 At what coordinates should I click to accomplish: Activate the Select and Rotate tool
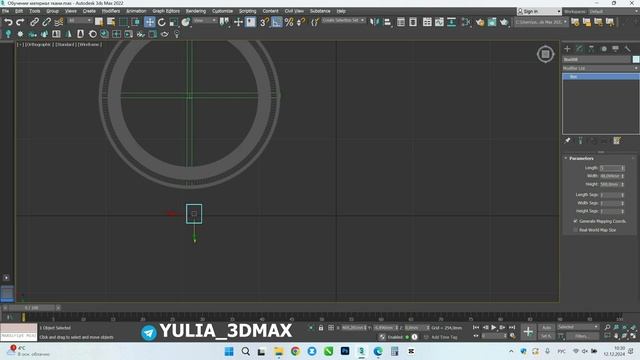pos(162,22)
